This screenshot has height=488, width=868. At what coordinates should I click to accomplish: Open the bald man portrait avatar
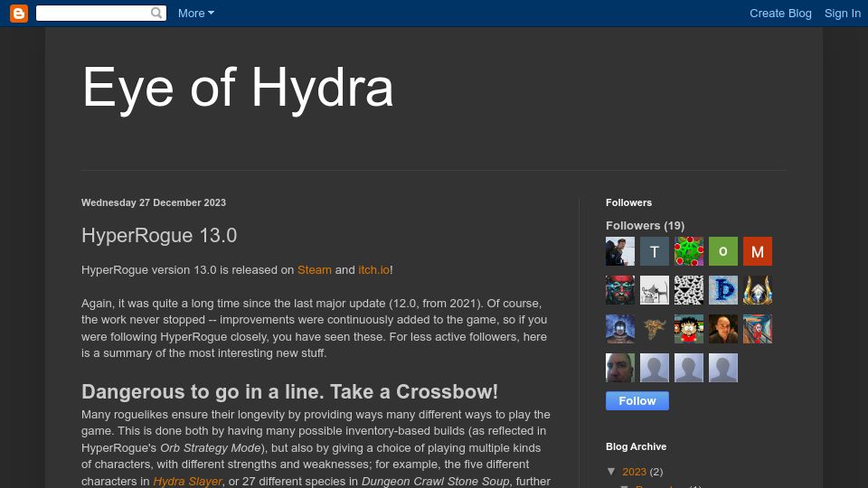pos(723,329)
